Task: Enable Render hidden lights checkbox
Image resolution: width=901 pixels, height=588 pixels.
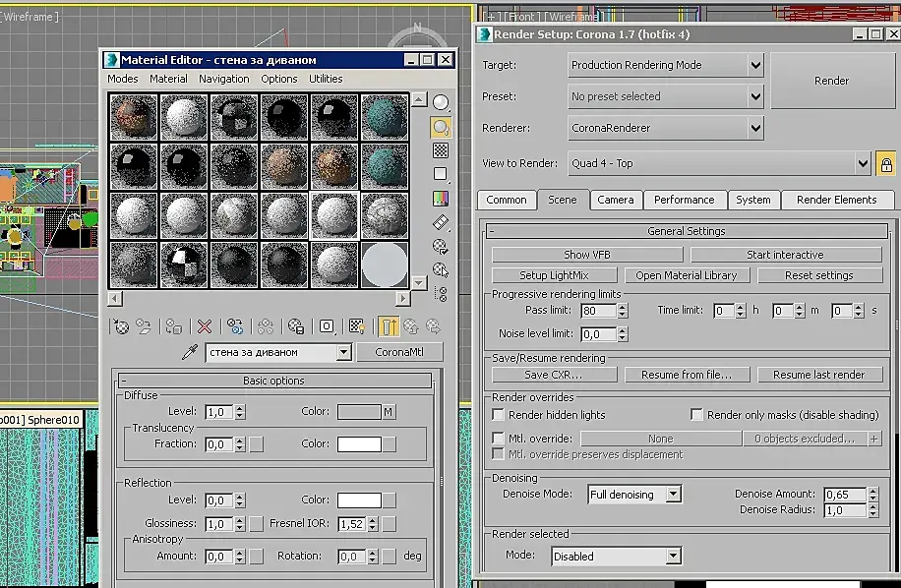Action: pos(499,415)
